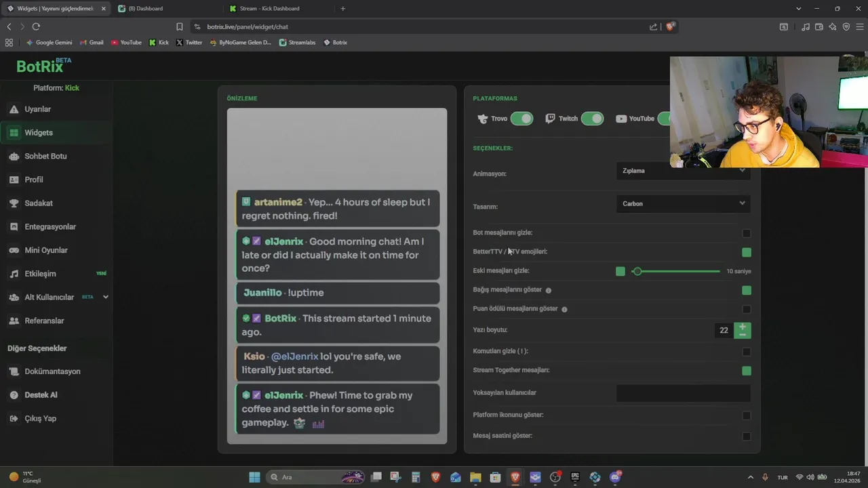Viewport: 868px width, 488px height.
Task: Uncheck Stream Together mesajları checkbox
Action: point(747,371)
